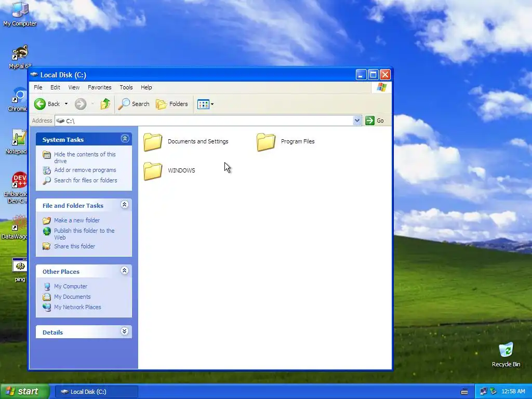Image resolution: width=532 pixels, height=399 pixels.
Task: Select the Notepad++ desktop shortcut
Action: pyautogui.click(x=16, y=142)
